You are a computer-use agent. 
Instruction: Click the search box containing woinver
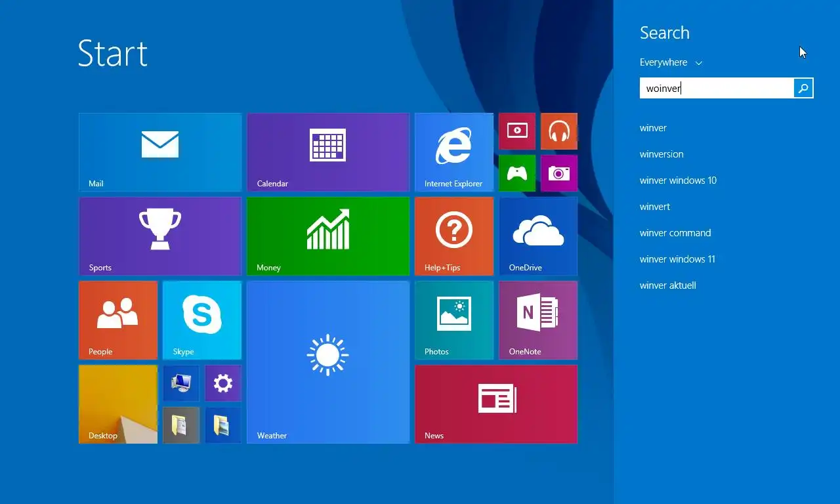(717, 88)
